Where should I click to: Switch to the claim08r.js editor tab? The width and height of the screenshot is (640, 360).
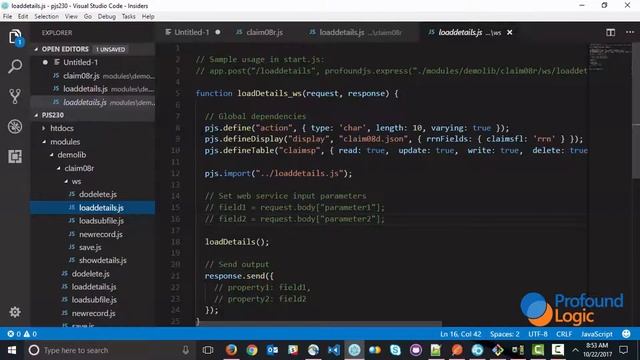tap(264, 32)
